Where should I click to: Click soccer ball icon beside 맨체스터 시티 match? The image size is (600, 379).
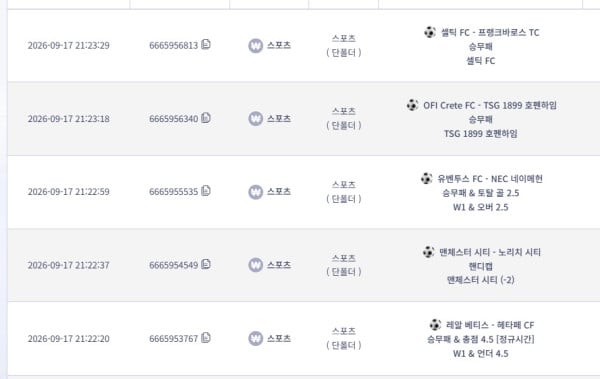(x=428, y=252)
